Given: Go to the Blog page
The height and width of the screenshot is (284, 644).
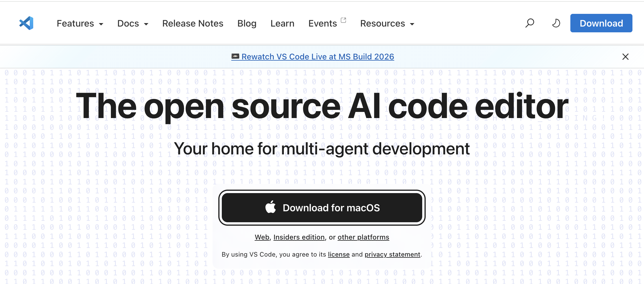Looking at the screenshot, I should 247,23.
